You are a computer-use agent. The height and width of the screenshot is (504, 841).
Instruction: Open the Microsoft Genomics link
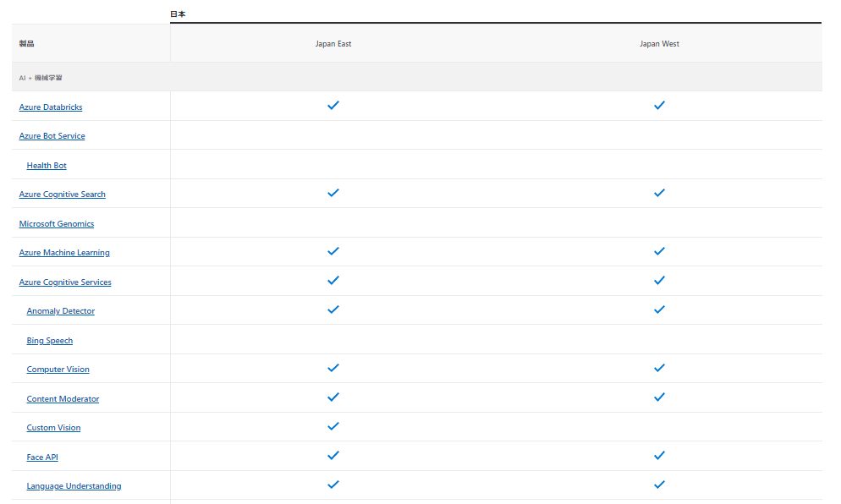click(57, 223)
